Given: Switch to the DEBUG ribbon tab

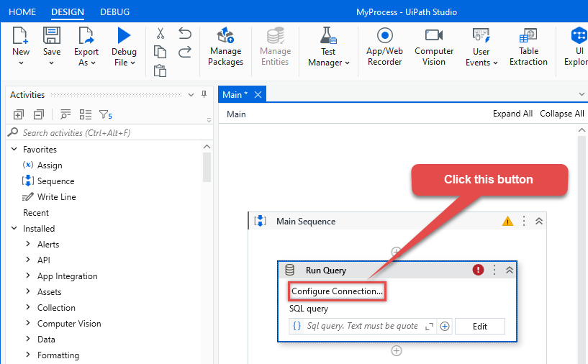Looking at the screenshot, I should point(114,12).
